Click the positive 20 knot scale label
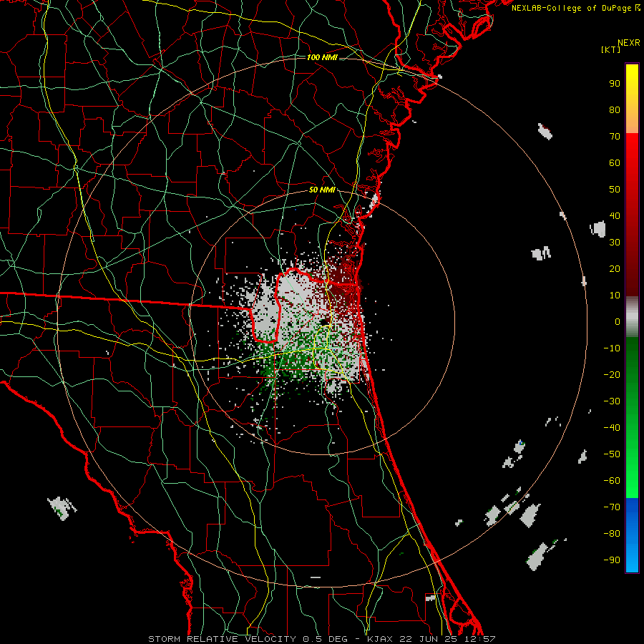Viewport: 644px width, 644px height. click(615, 269)
